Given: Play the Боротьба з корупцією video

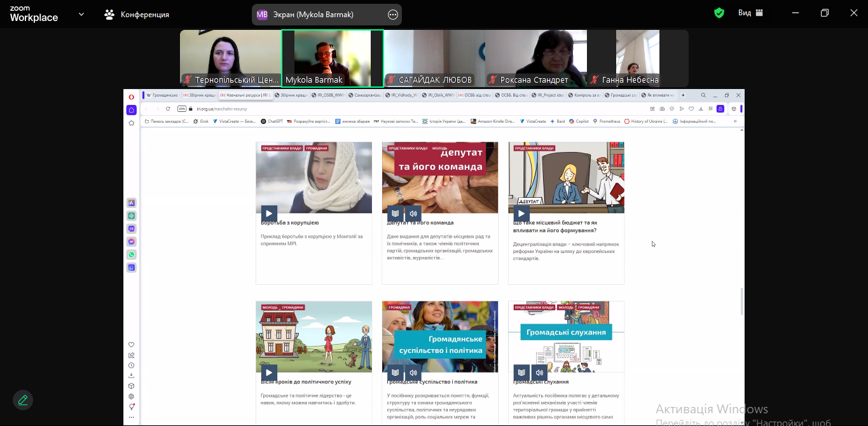Looking at the screenshot, I should click(269, 214).
